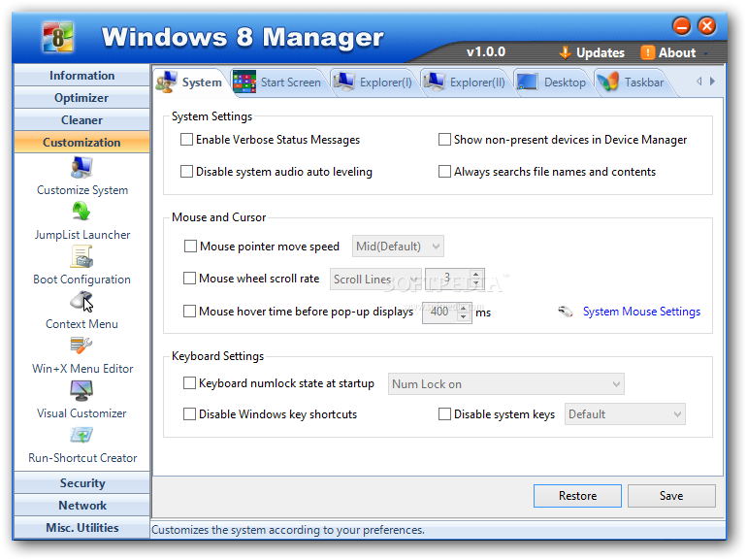Close the Windows 8 Manager window

[707, 26]
